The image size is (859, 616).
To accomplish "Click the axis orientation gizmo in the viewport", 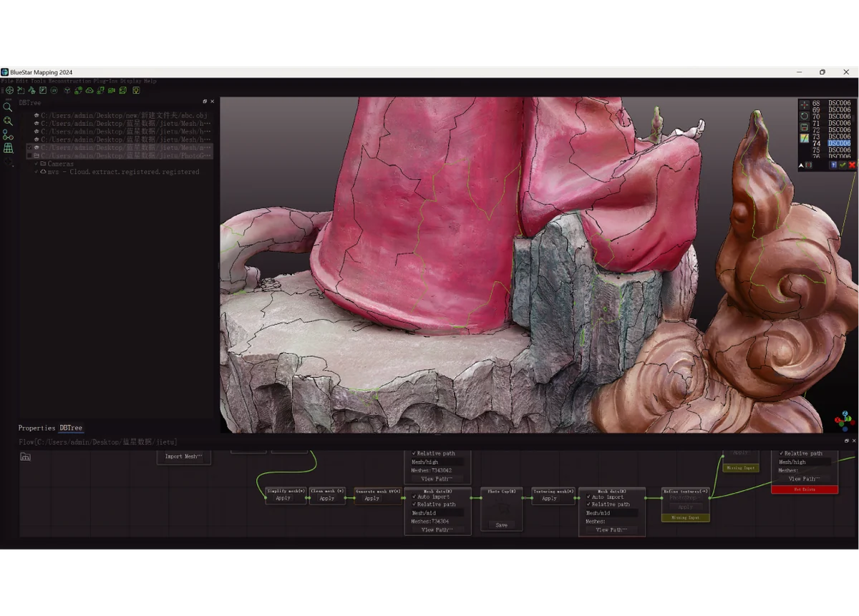I will point(845,419).
